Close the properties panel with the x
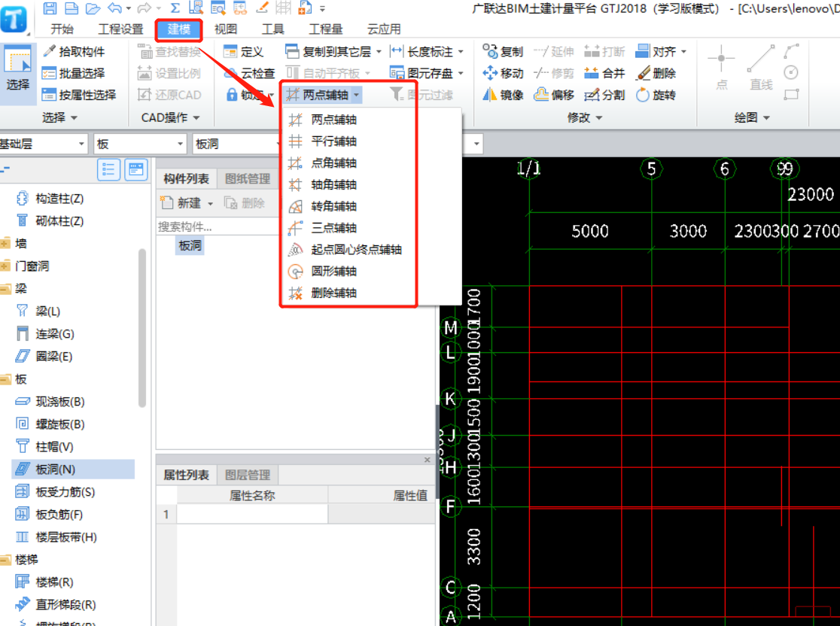The width and height of the screenshot is (840, 626). (427, 460)
